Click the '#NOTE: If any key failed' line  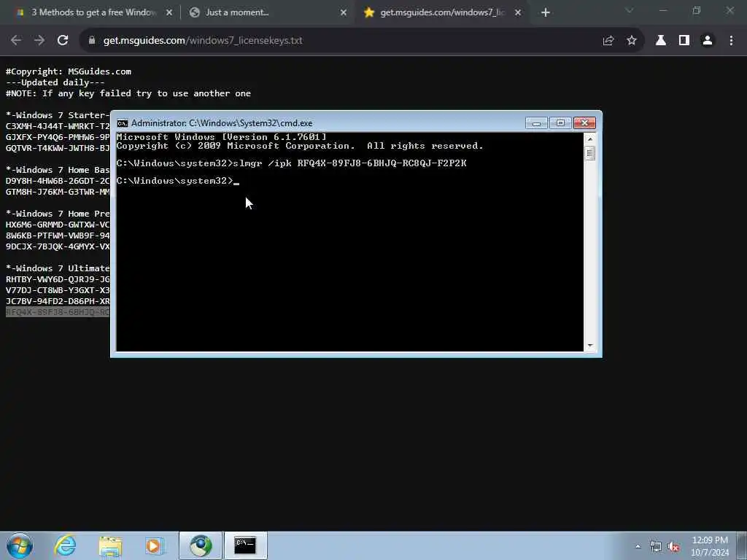[128, 93]
